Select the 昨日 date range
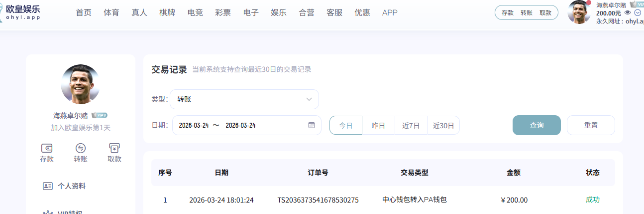Viewport: 644px width, 214px height. tap(378, 125)
